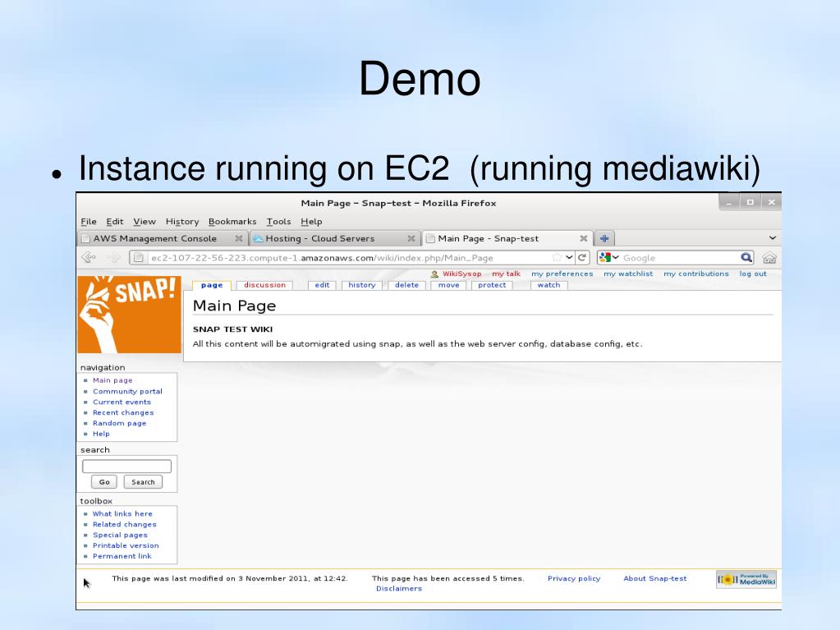Switch to Hosting - Cloud Servers tab

pyautogui.click(x=333, y=238)
